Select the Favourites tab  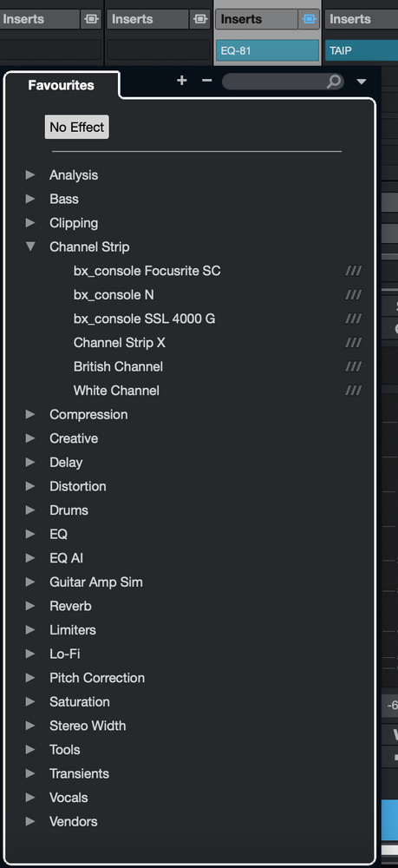click(61, 85)
